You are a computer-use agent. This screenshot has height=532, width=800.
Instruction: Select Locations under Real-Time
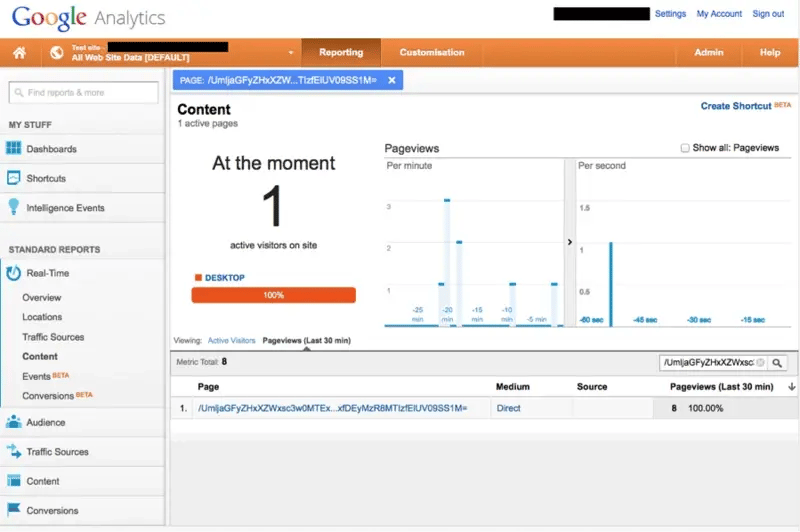(x=42, y=317)
